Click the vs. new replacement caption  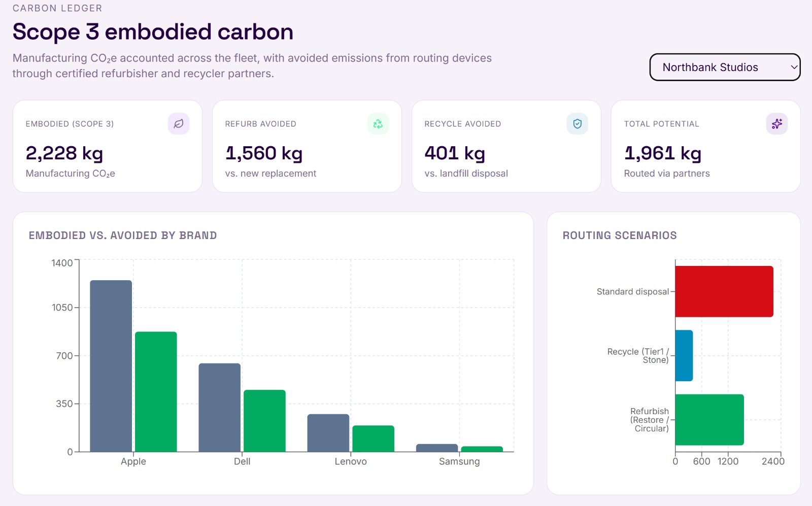(270, 174)
